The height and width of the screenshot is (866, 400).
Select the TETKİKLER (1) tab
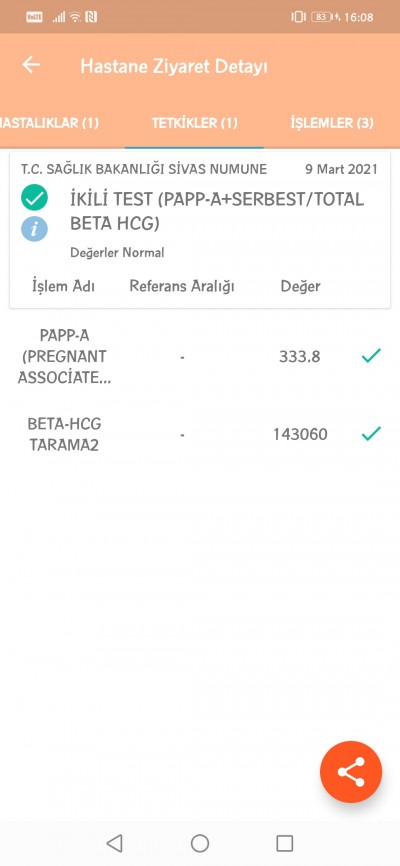point(194,123)
